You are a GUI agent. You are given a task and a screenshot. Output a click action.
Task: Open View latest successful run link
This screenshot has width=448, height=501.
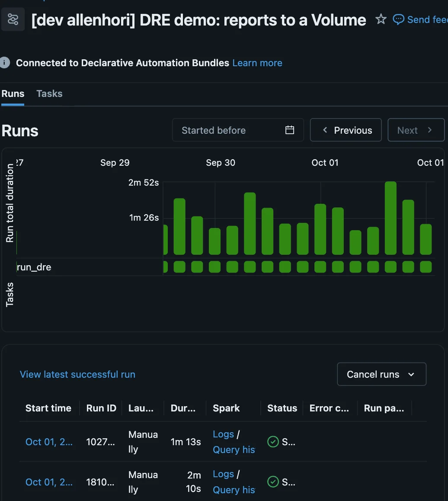point(77,375)
